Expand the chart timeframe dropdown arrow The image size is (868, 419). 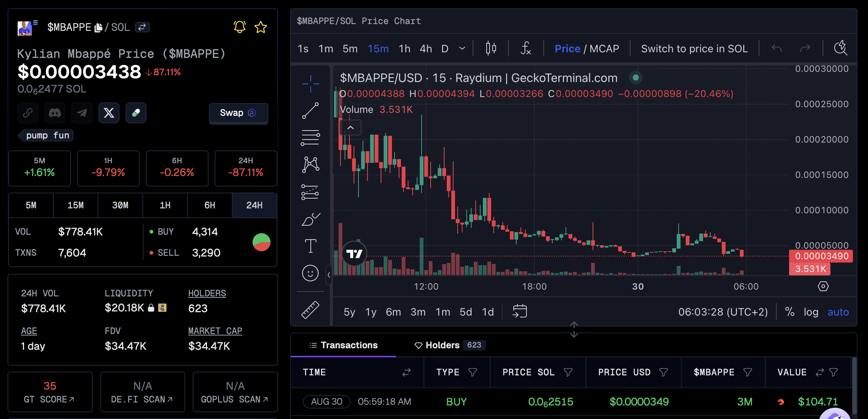pos(462,49)
